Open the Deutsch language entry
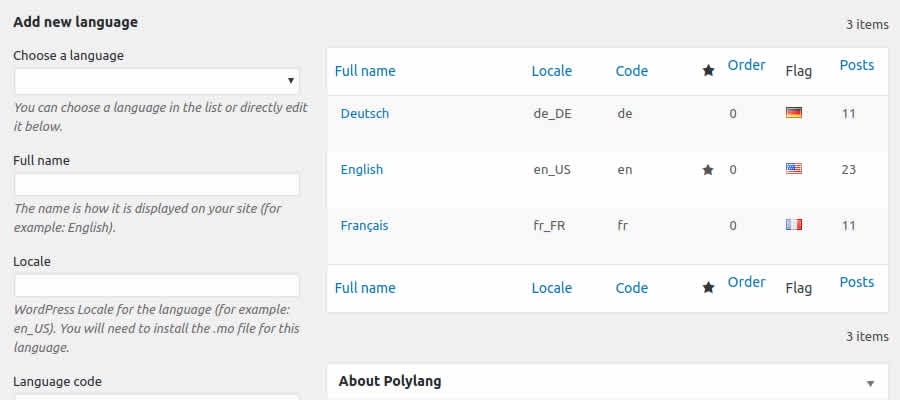The height and width of the screenshot is (400, 900). pyautogui.click(x=365, y=113)
